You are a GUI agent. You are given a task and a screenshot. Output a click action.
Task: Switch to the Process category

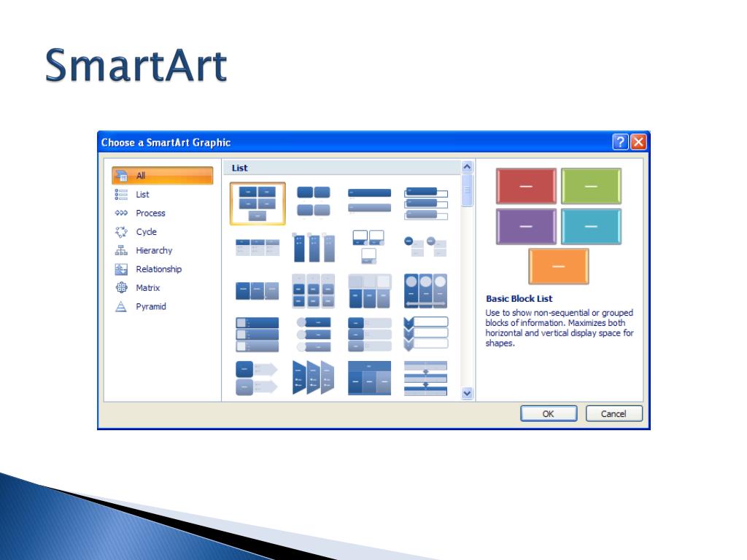[150, 213]
